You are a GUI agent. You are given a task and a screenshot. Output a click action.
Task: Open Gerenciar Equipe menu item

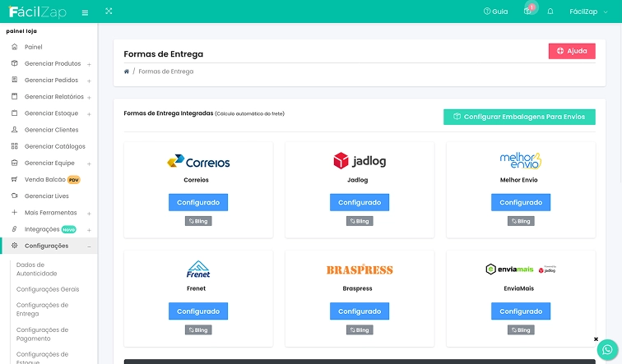click(x=49, y=163)
